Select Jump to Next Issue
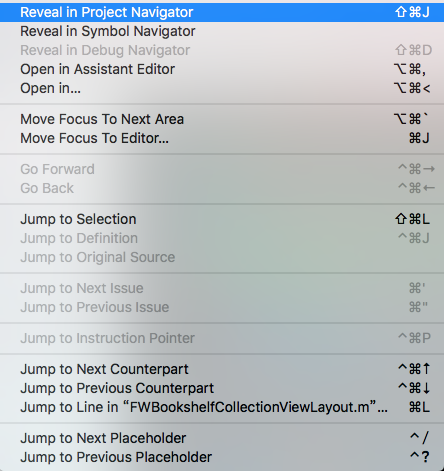Viewport: 444px width, 471px height. 222,288
